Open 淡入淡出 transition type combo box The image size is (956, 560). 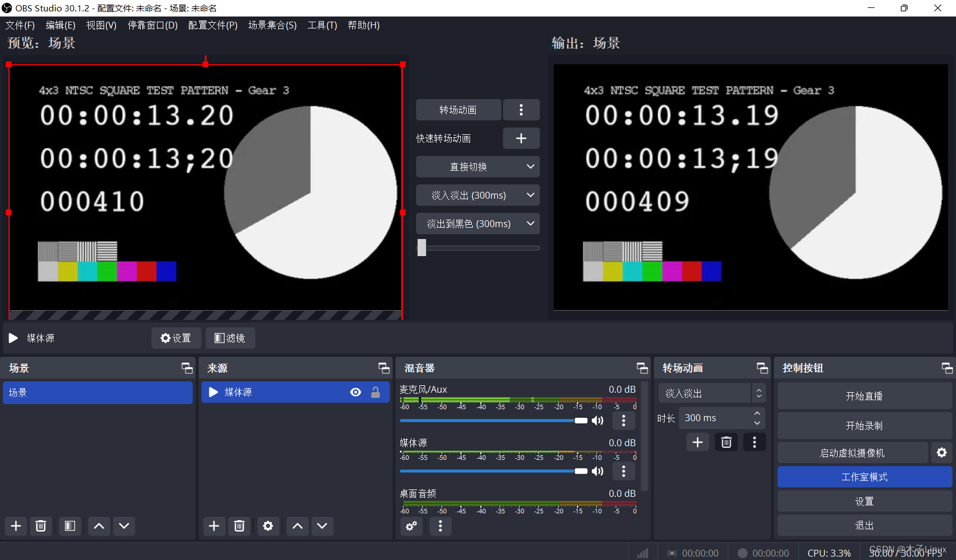[x=712, y=393]
